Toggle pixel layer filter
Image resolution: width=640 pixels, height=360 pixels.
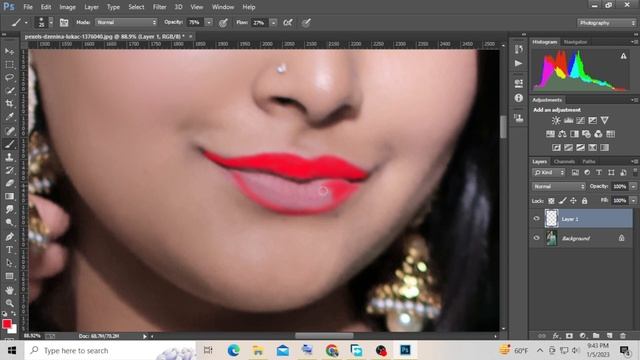pos(575,173)
